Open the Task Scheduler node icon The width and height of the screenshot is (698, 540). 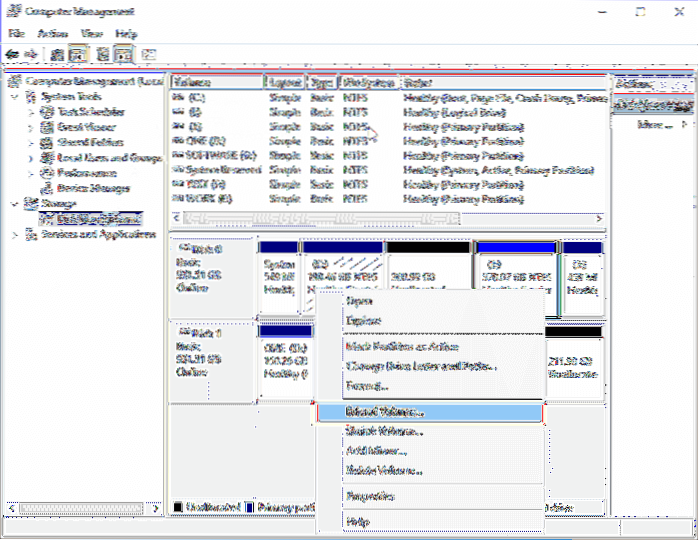pos(46,113)
